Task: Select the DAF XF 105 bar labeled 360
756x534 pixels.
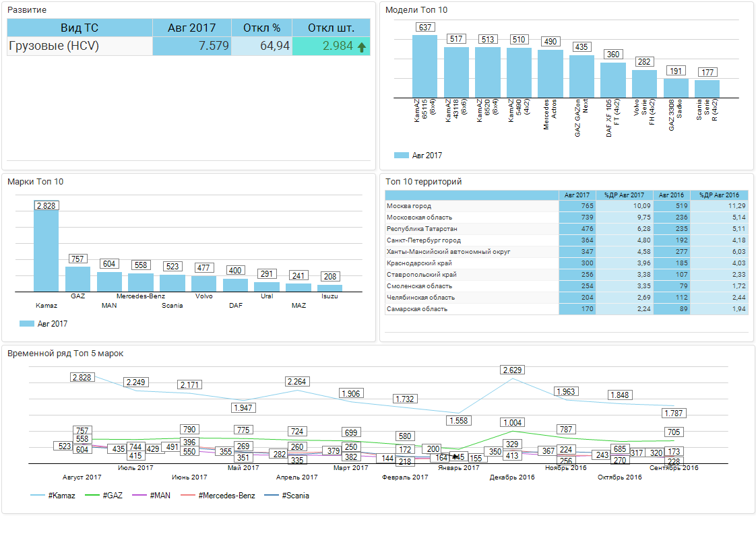Action: (x=612, y=80)
